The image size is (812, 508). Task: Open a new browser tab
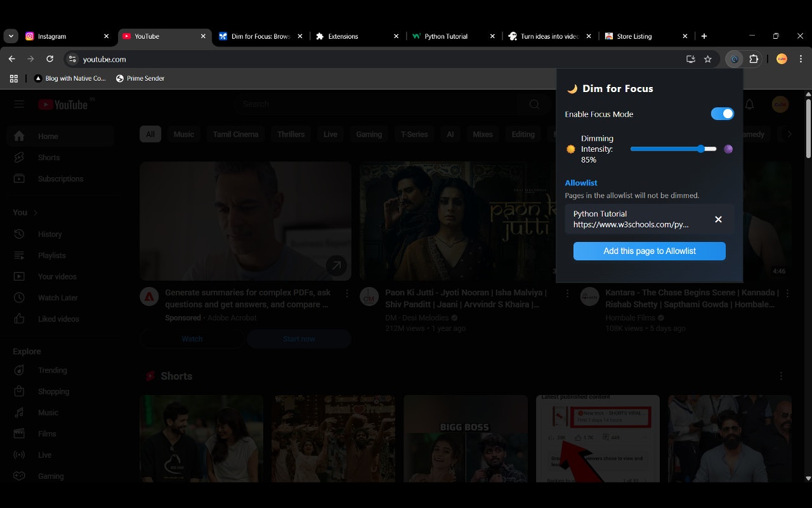click(x=704, y=36)
